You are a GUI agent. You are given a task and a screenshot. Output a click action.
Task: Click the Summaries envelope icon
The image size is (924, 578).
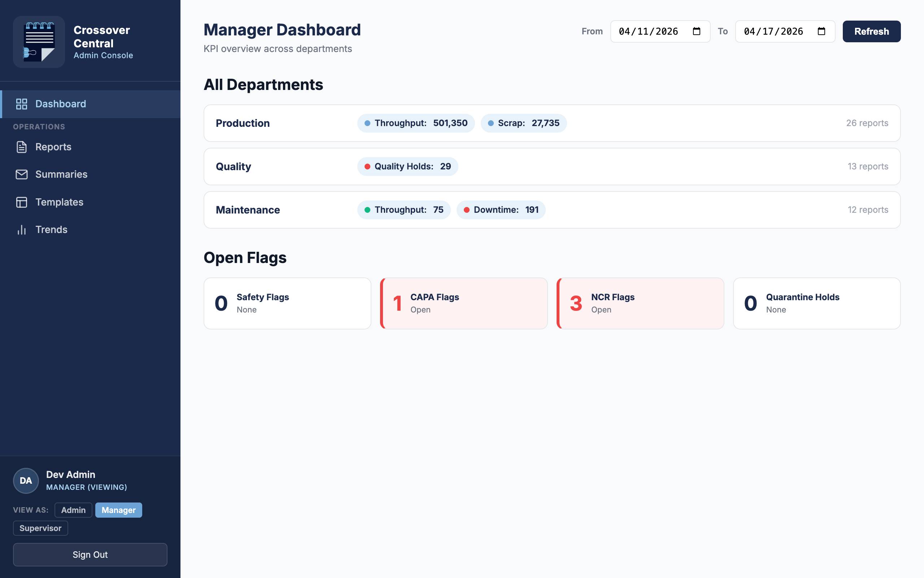click(x=22, y=174)
